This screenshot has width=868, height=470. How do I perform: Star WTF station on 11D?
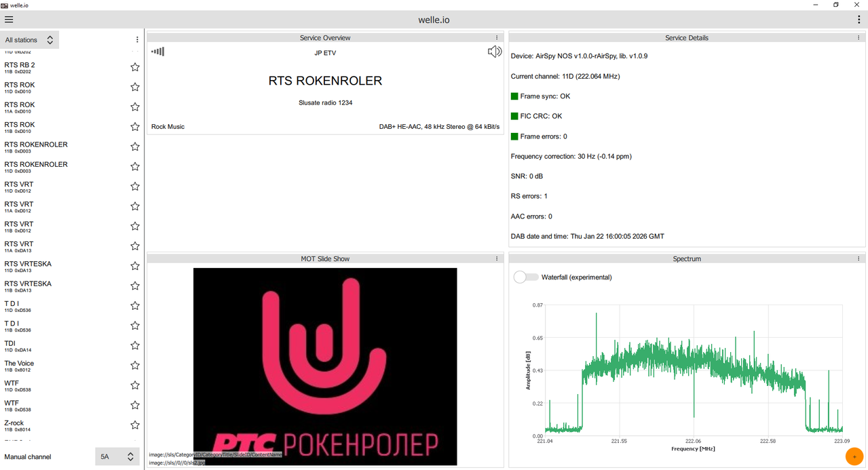[135, 385]
